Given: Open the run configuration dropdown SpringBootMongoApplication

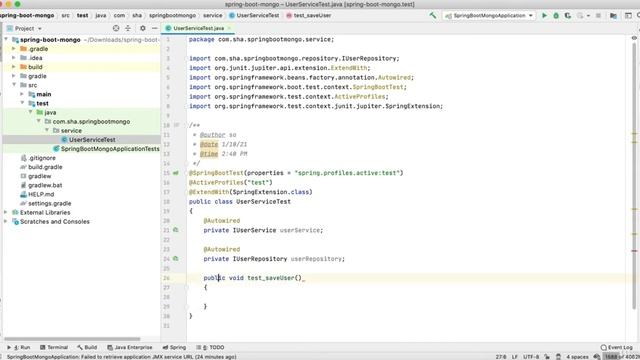Looking at the screenshot, I should pos(489,16).
